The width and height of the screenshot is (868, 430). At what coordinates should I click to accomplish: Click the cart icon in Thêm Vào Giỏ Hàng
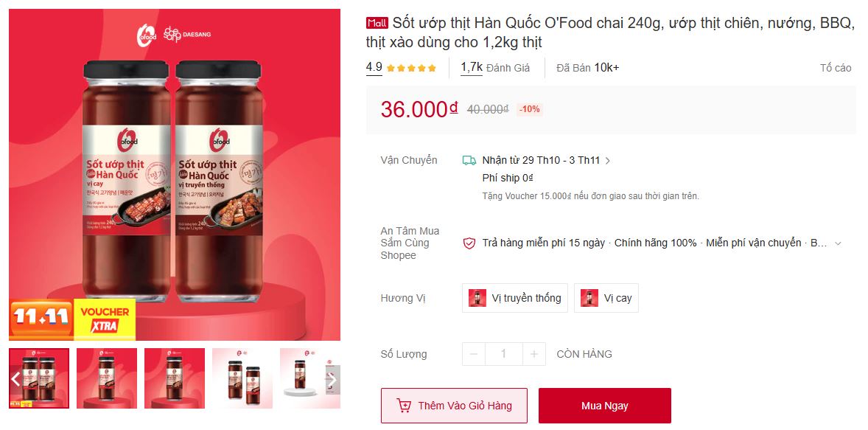404,406
